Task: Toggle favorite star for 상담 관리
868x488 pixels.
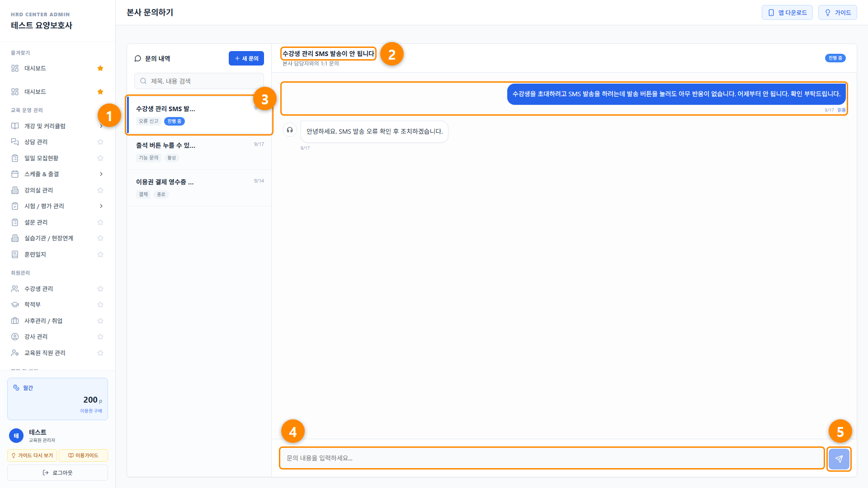Action: coord(100,142)
